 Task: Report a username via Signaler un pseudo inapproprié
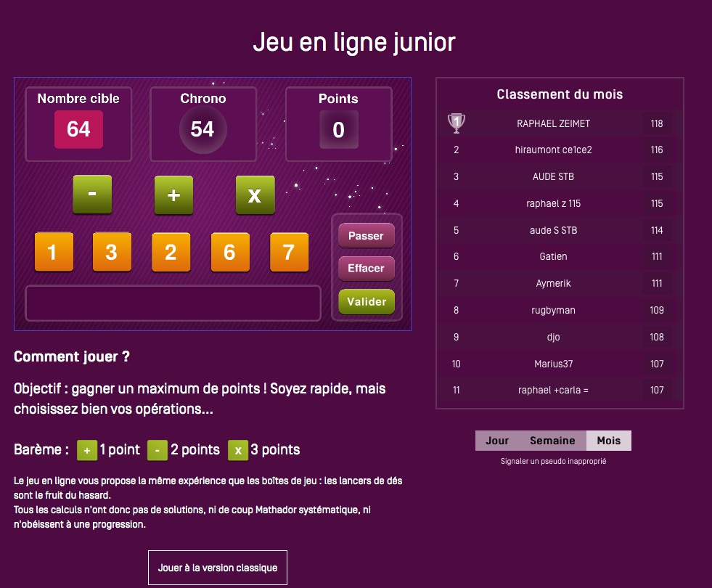(553, 461)
